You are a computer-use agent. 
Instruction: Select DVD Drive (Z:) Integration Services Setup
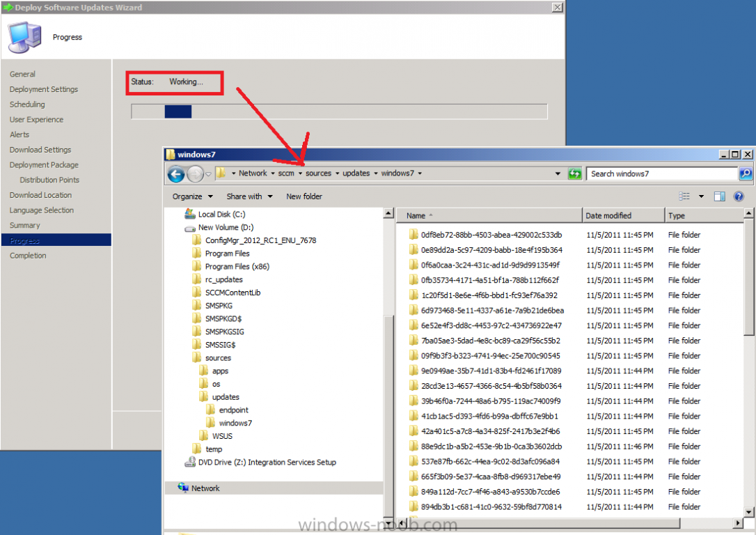coord(267,462)
